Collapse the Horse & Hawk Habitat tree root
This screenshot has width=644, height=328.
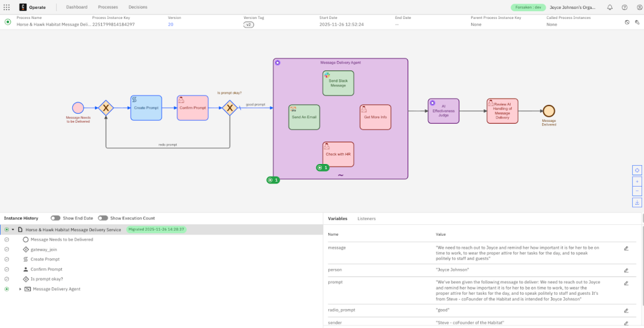(x=13, y=229)
